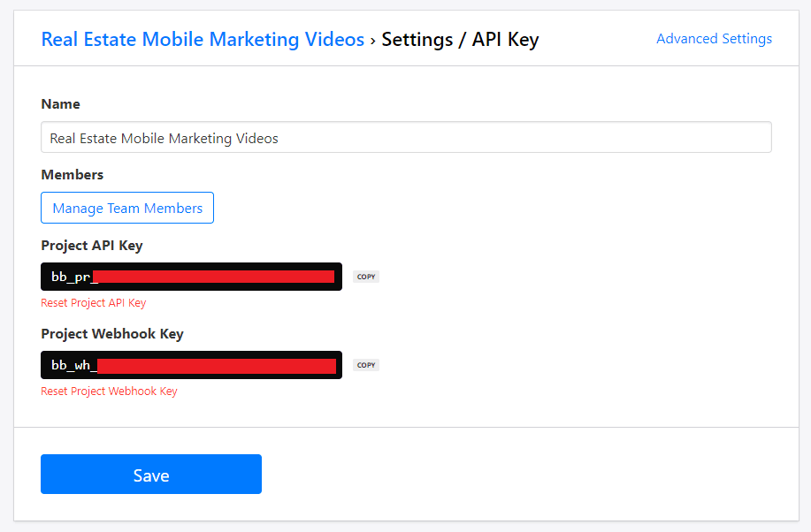Click the blue Save button

(x=150, y=474)
